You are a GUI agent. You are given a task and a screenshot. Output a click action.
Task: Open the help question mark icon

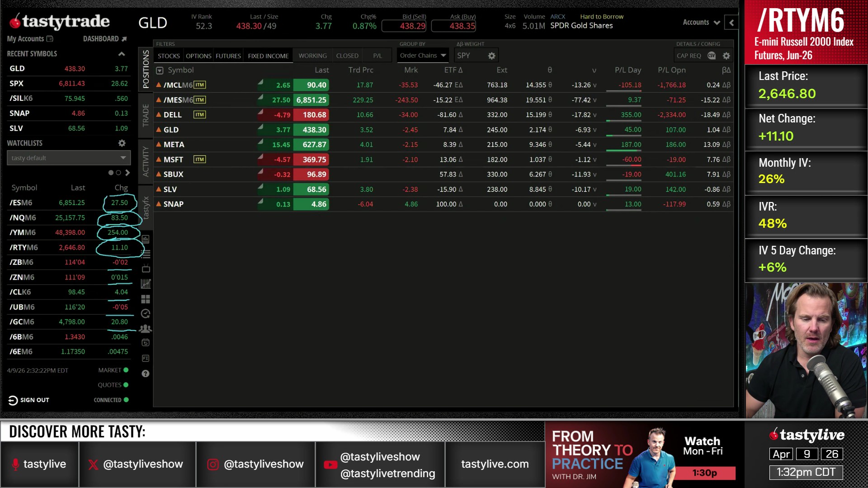click(146, 374)
